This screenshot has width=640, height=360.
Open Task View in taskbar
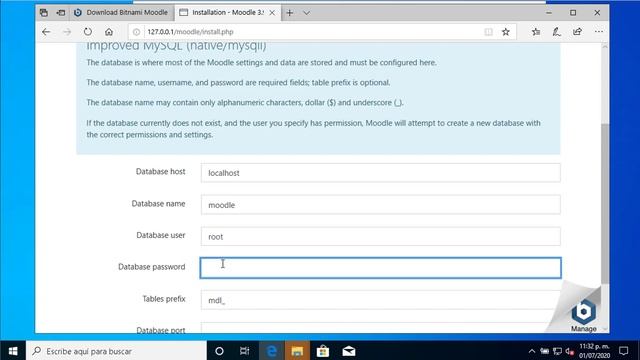[x=244, y=351]
